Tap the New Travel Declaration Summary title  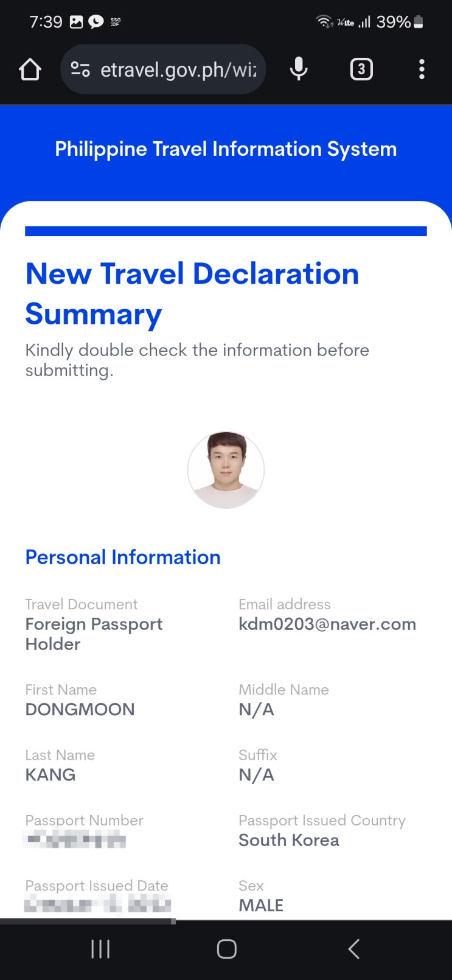pyautogui.click(x=192, y=294)
